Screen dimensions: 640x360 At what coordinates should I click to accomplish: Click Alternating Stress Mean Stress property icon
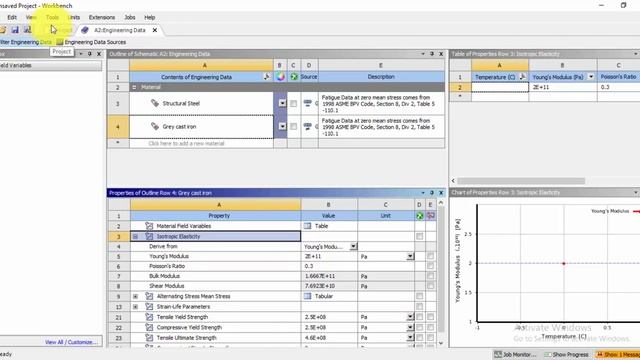pyautogui.click(x=149, y=296)
